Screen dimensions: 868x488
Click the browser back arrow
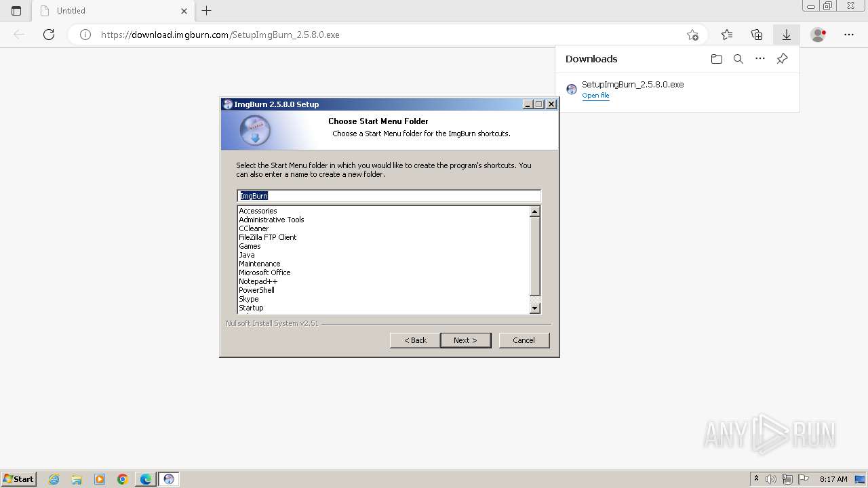19,35
